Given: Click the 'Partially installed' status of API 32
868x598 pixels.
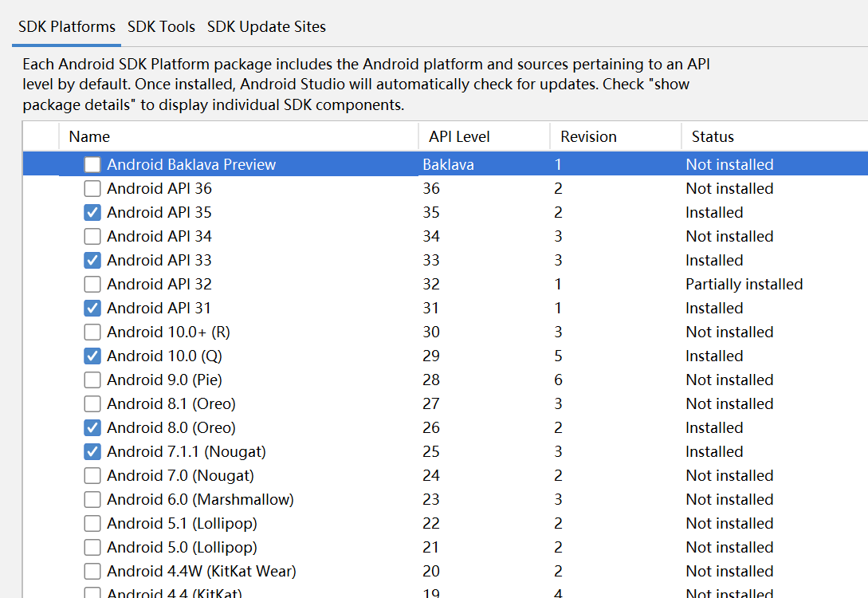Looking at the screenshot, I should [x=744, y=284].
